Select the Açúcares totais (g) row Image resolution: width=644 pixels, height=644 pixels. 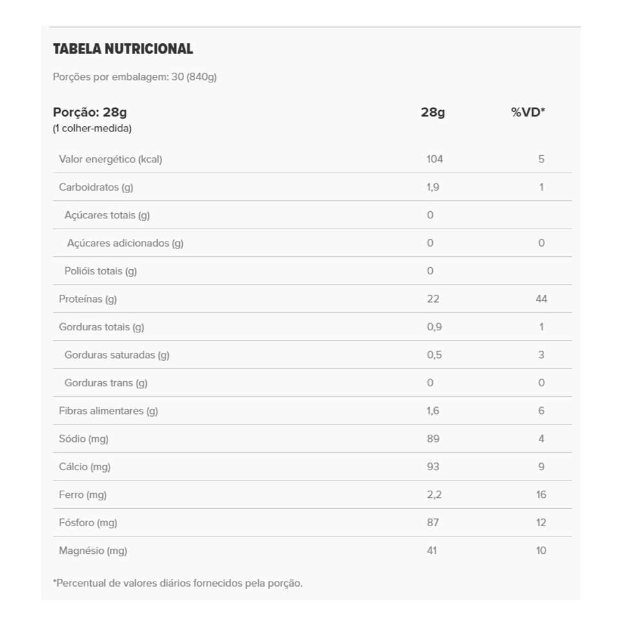pyautogui.click(x=107, y=215)
